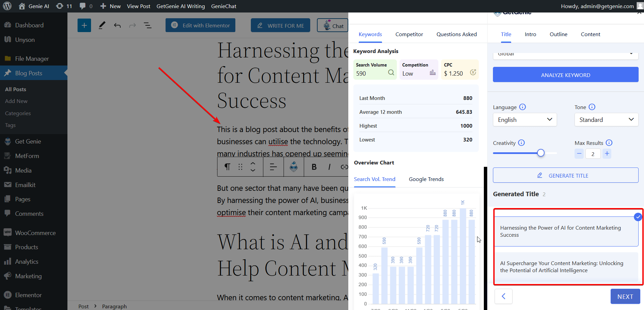This screenshot has height=310, width=644.
Task: Switch to the Content tab
Action: click(590, 34)
